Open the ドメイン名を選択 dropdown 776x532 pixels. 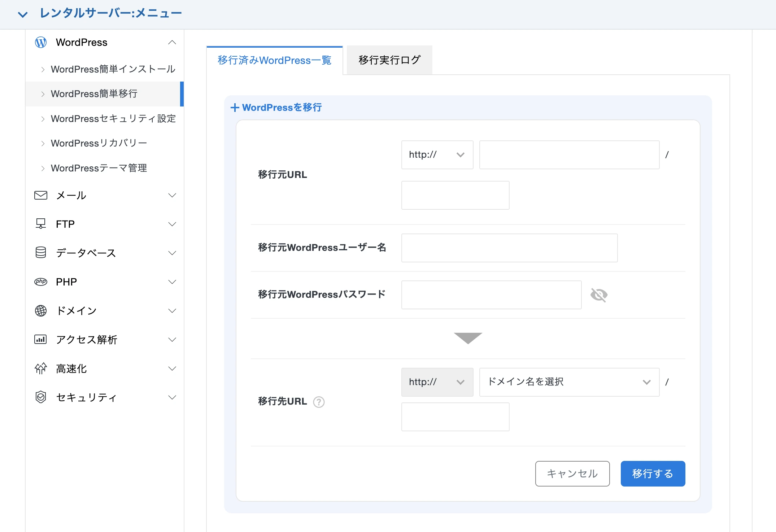(x=569, y=382)
